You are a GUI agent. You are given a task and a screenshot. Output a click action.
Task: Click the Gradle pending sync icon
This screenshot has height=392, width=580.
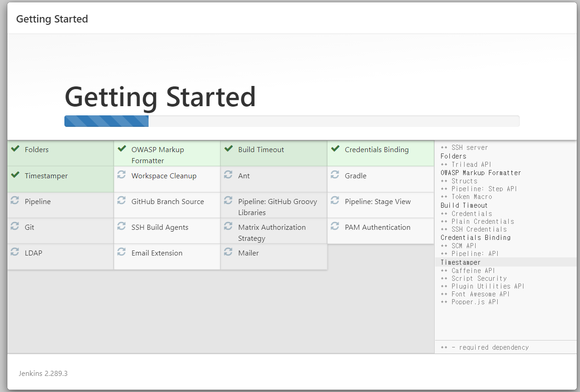click(x=335, y=175)
